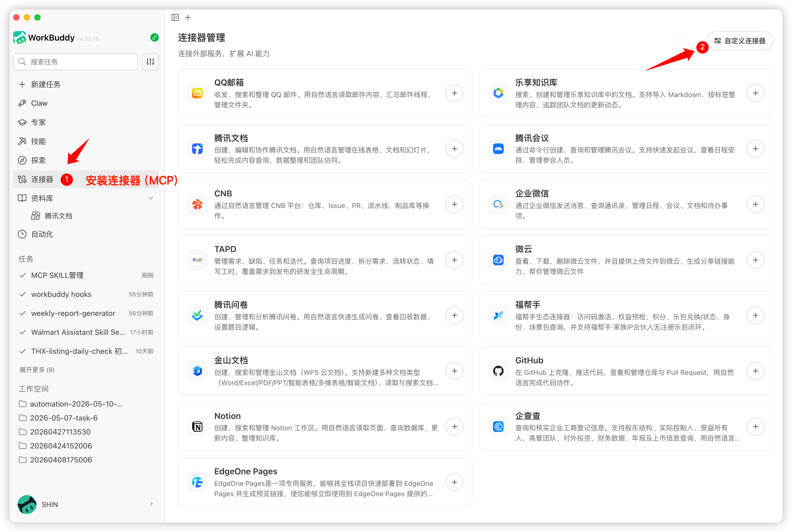Screen dimensions: 792x532
Task: Add the Notion connector
Action: (x=455, y=427)
